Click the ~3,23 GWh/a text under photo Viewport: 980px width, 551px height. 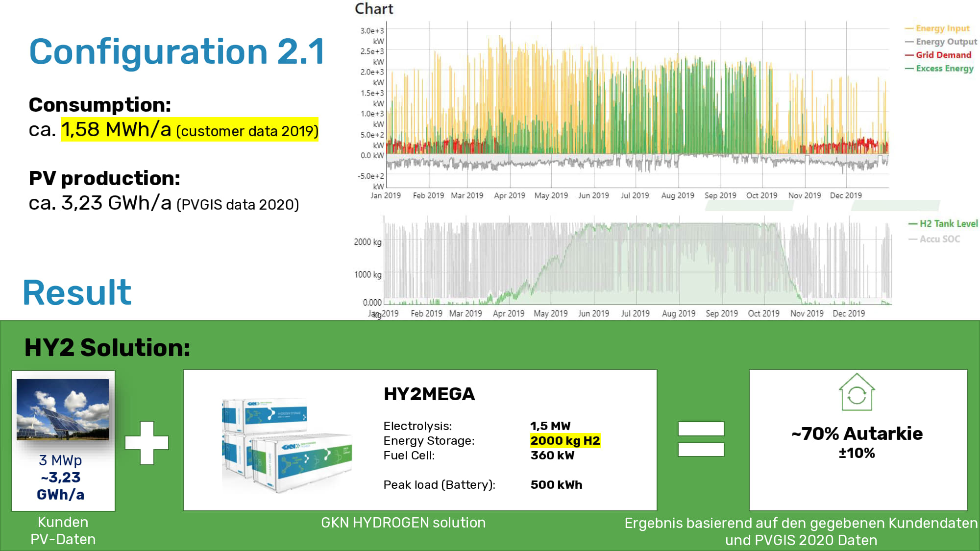click(x=60, y=486)
